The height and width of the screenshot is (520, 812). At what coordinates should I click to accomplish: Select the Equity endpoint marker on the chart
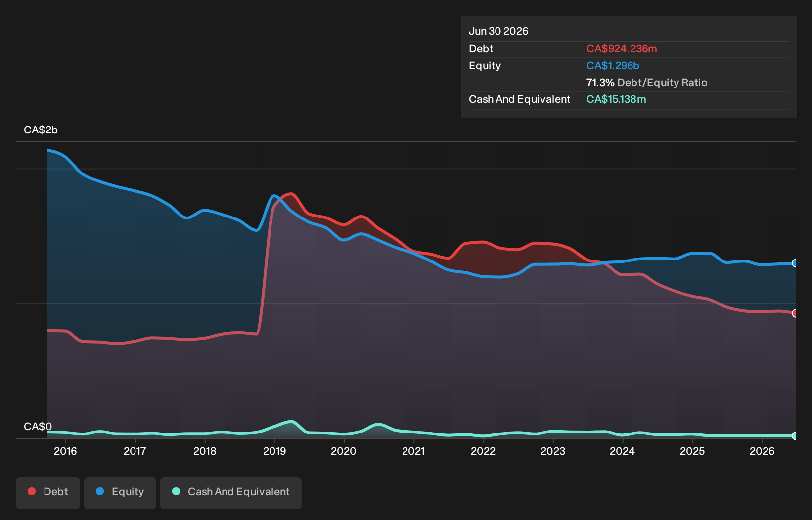tap(795, 263)
